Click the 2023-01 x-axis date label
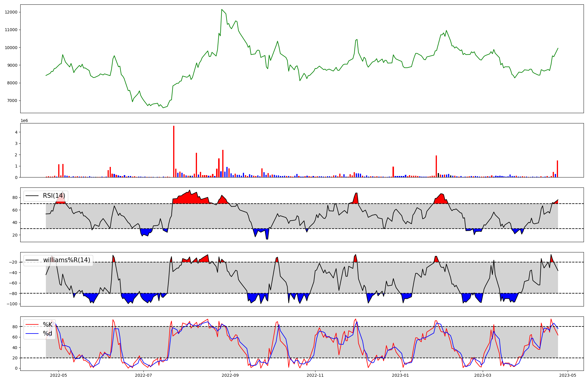 tap(400, 375)
